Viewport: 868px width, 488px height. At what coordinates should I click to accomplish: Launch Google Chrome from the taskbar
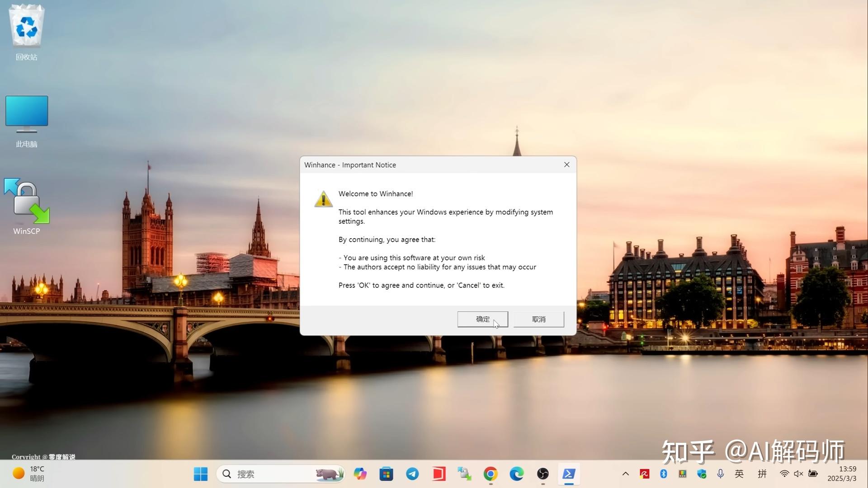coord(491,474)
